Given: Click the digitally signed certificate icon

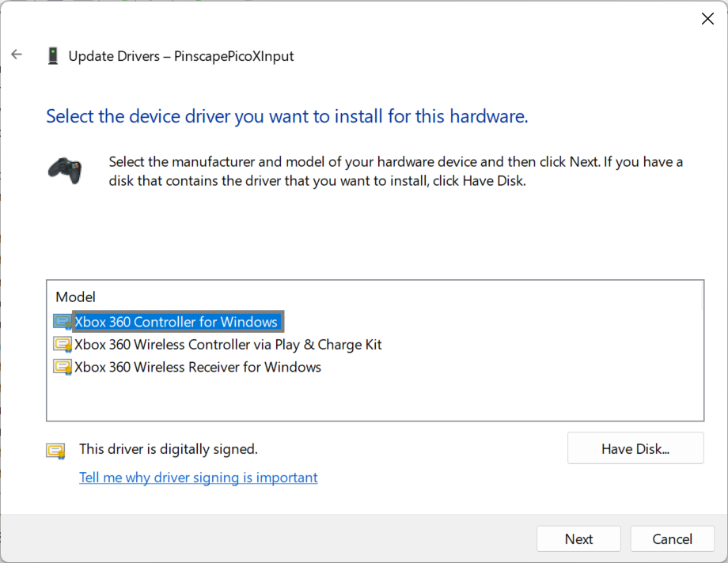Looking at the screenshot, I should tap(55, 451).
